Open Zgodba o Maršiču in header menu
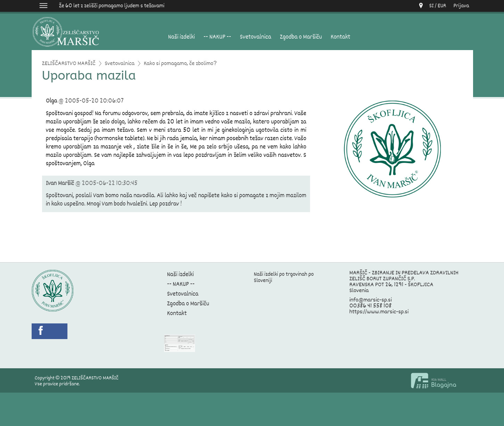The image size is (504, 426). tap(301, 37)
